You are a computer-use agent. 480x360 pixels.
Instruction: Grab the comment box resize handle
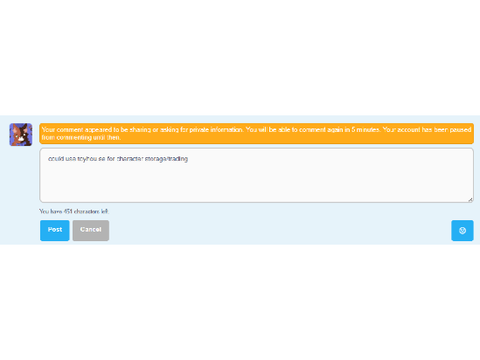470,199
